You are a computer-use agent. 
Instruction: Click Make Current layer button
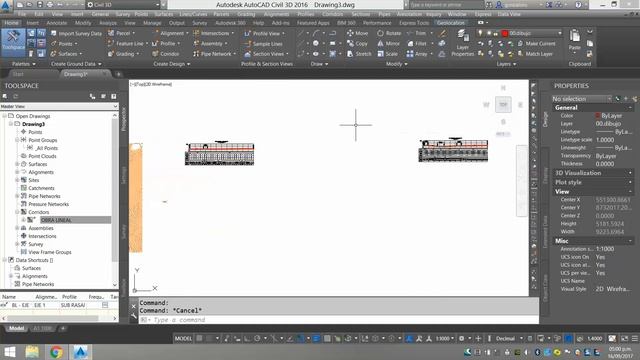(x=536, y=44)
